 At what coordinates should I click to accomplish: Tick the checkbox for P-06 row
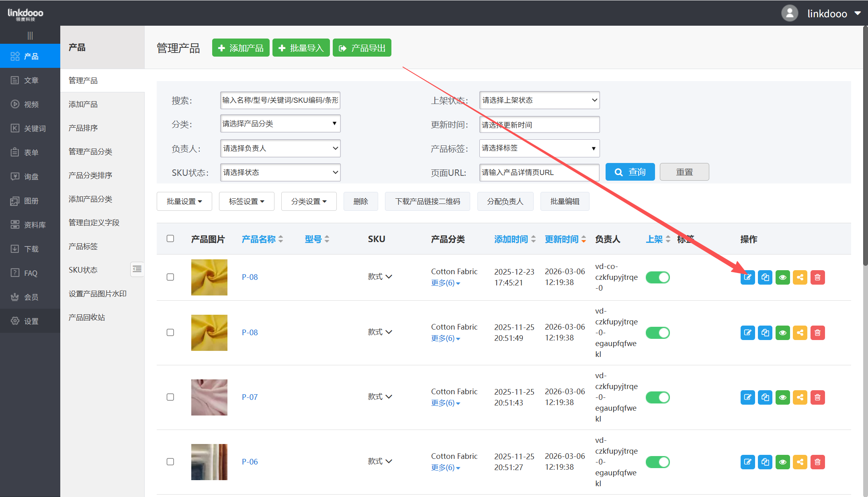(170, 462)
